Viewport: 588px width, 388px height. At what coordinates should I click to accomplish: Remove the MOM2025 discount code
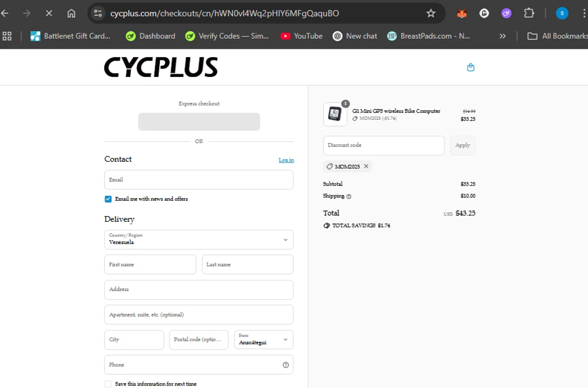point(366,166)
